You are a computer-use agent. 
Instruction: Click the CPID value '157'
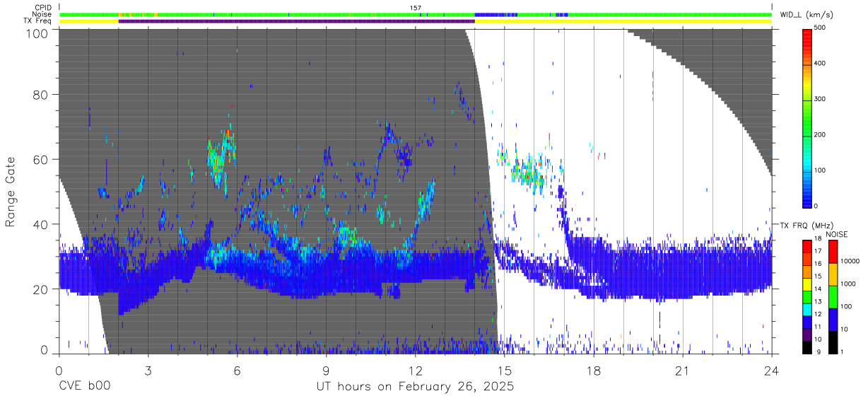(415, 8)
